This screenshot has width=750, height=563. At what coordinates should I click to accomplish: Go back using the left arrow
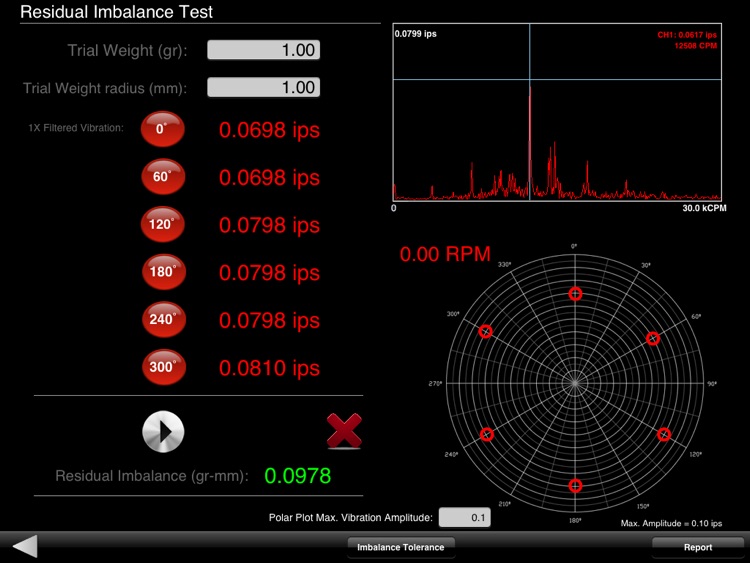(25, 546)
